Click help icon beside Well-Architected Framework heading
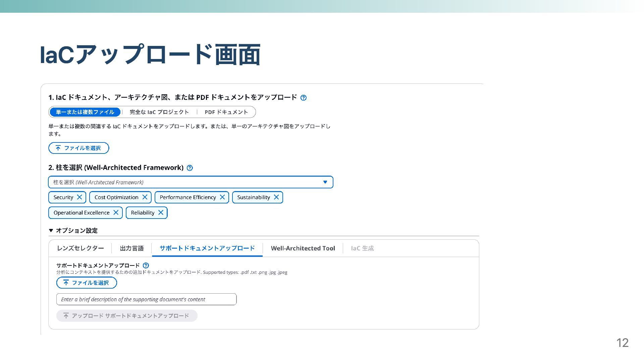Viewport: 644px width, 362px height. (190, 168)
